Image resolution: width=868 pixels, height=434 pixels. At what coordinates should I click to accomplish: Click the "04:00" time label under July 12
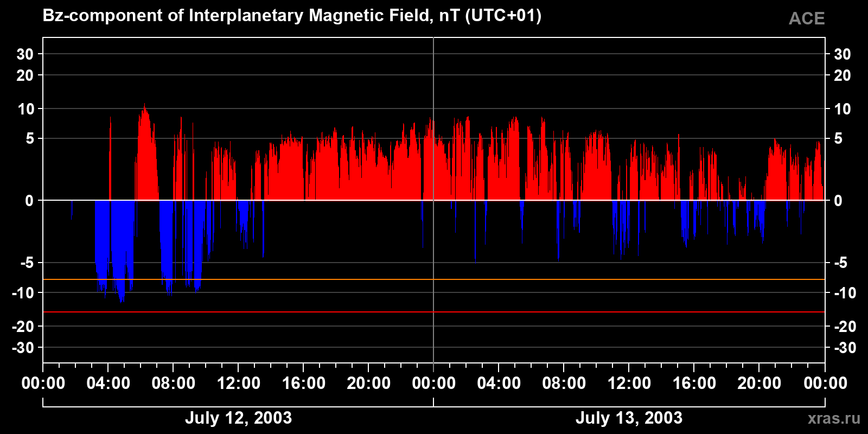108,384
